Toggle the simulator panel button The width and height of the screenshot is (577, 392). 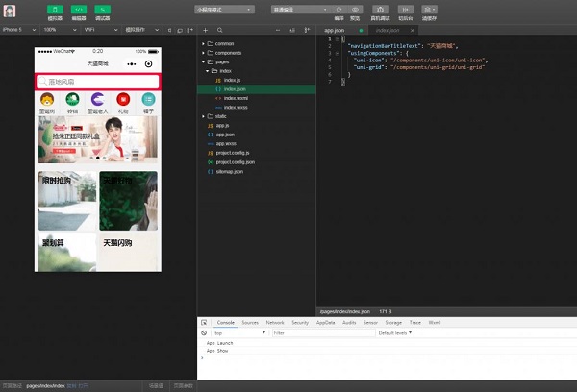(54, 9)
